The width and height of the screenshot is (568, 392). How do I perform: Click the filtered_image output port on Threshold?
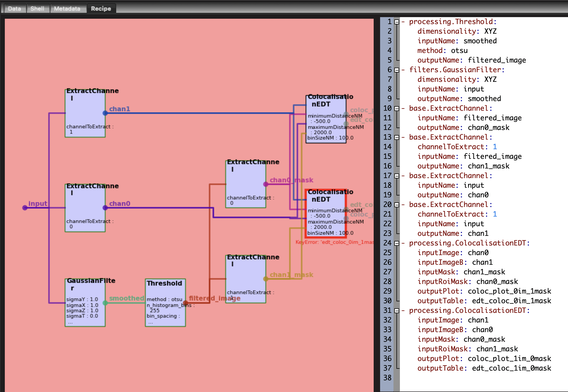point(185,302)
